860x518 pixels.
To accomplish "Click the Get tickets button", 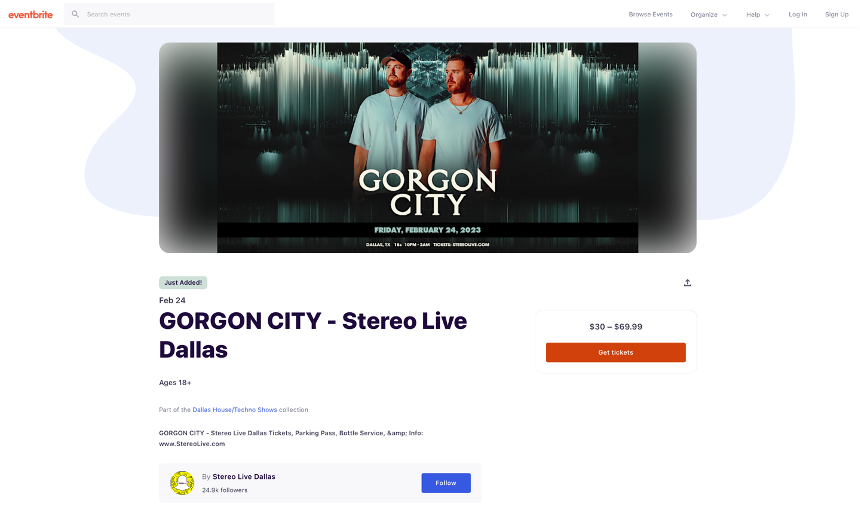I will pyautogui.click(x=615, y=352).
